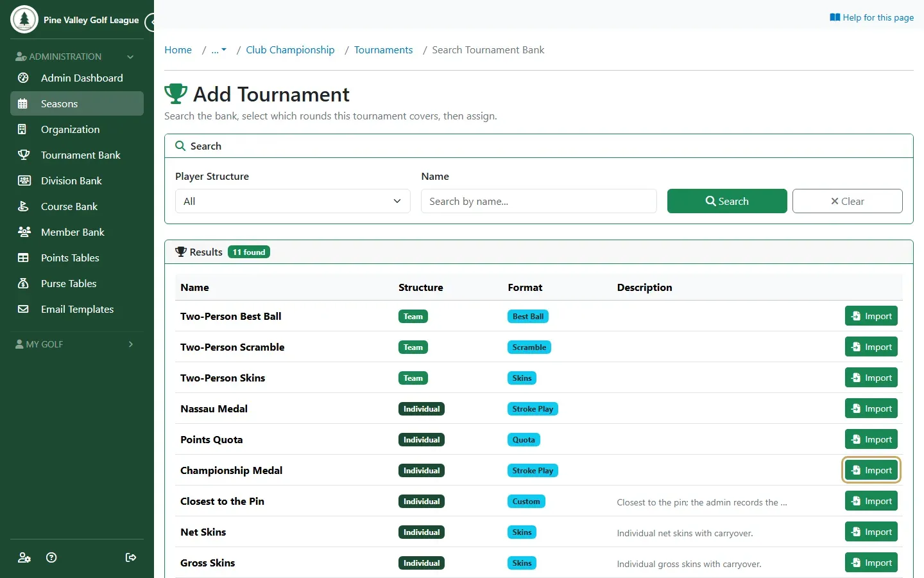
Task: Import Gross Skins tournament
Action: click(x=871, y=563)
